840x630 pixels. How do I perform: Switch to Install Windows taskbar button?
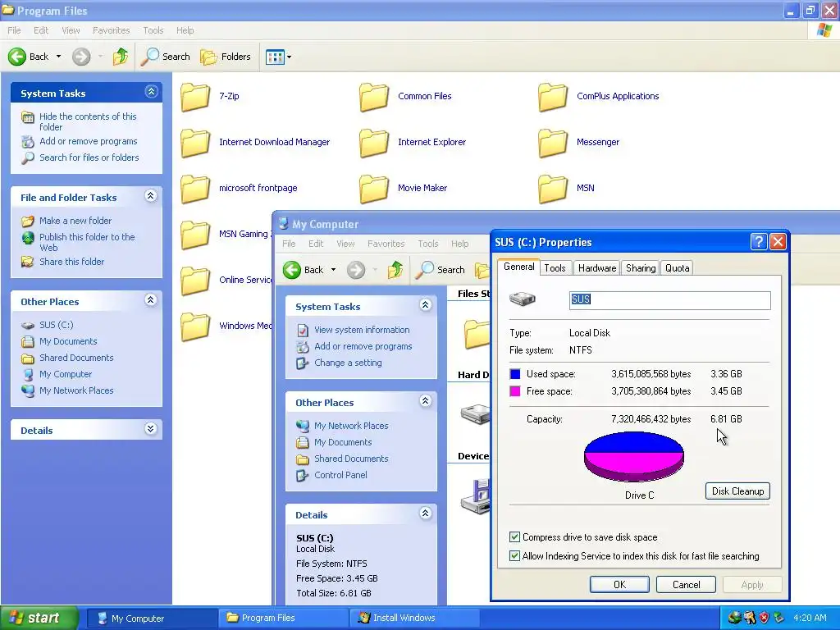click(x=413, y=619)
